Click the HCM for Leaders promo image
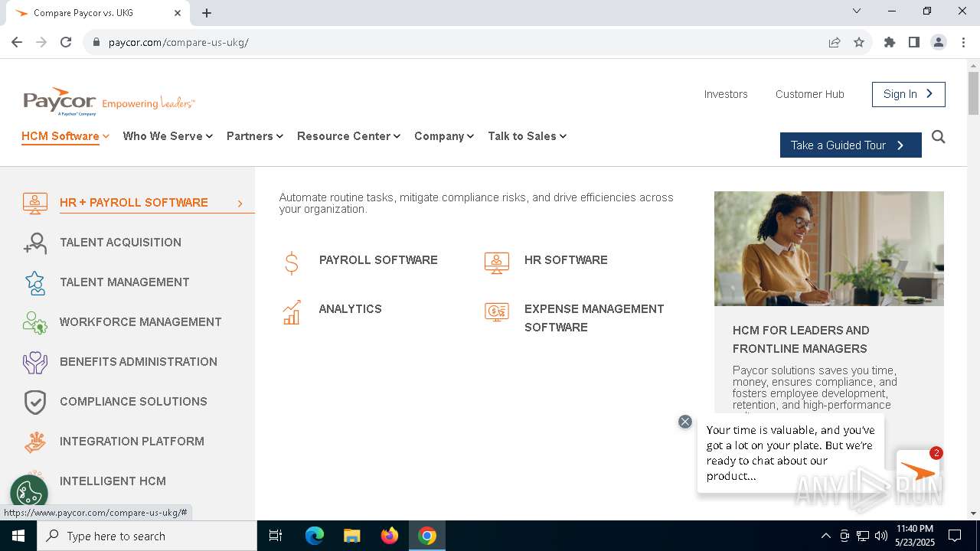 click(x=829, y=249)
